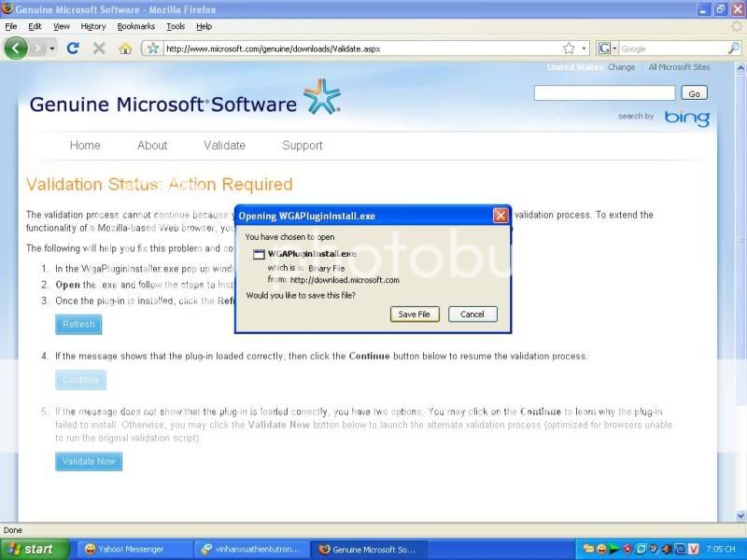Open the Support page tab

302,146
